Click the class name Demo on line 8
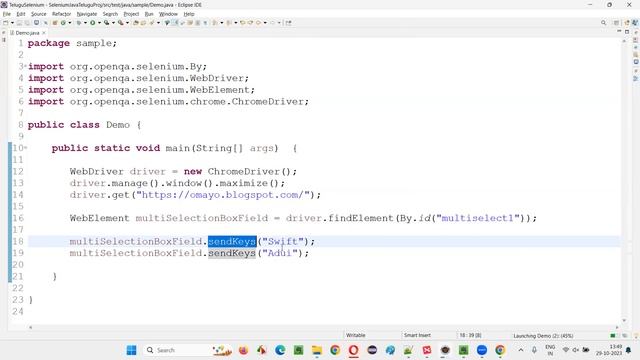The image size is (640, 360). (118, 125)
